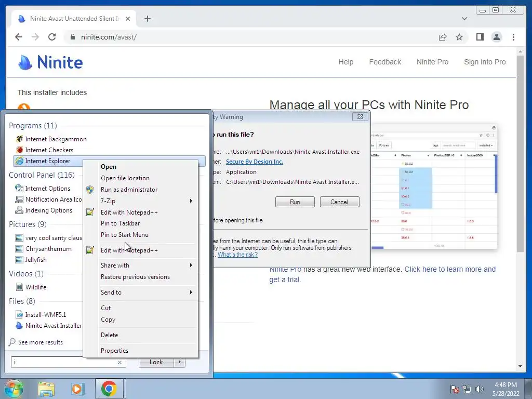
Task: Click Sign into Pro
Action: pos(485,62)
